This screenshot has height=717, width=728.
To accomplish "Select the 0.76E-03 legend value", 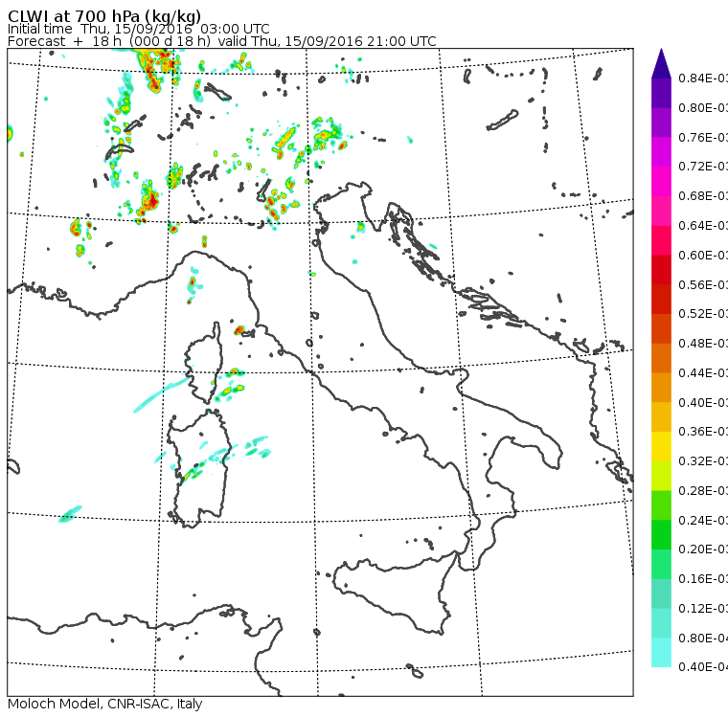I will click(703, 137).
